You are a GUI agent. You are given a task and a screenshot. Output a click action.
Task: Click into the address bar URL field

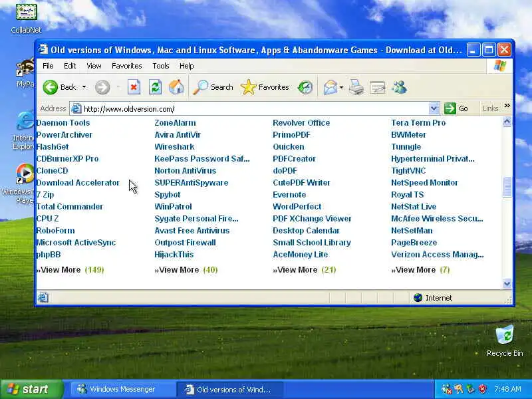point(255,108)
